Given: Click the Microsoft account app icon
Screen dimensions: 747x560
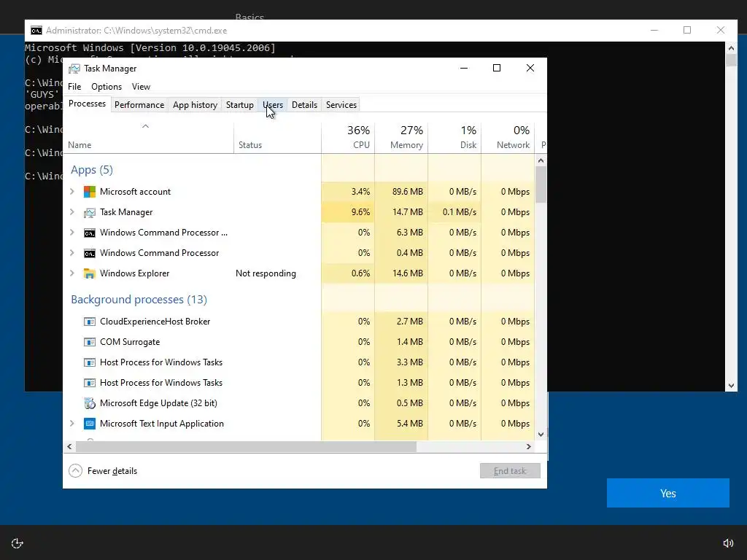Looking at the screenshot, I should point(89,192).
